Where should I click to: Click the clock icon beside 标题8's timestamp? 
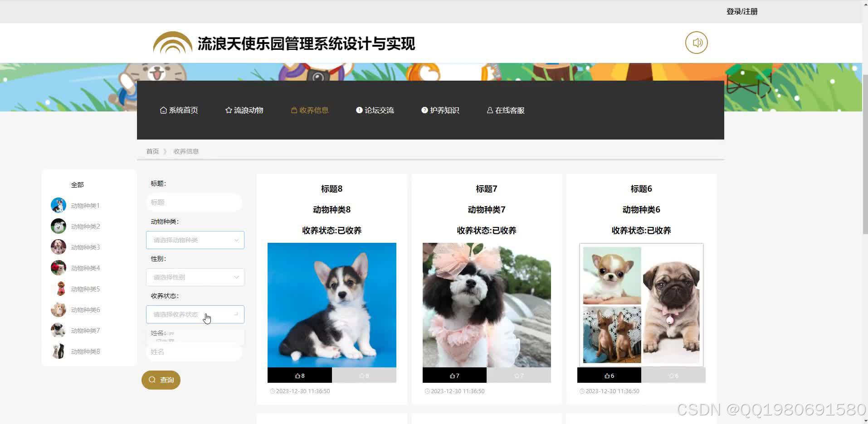tap(273, 391)
